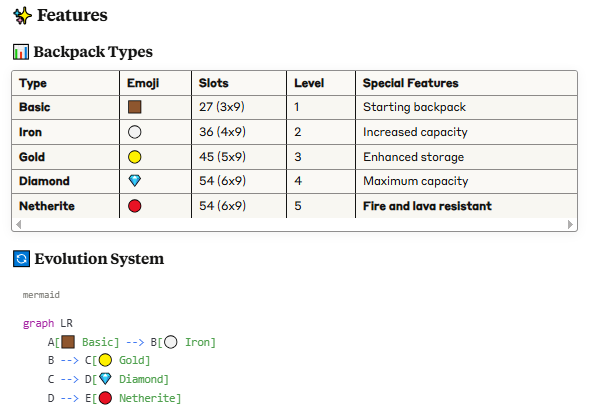Click the red circle in mermaid node E
This screenshot has height=413, width=591.
[x=105, y=398]
